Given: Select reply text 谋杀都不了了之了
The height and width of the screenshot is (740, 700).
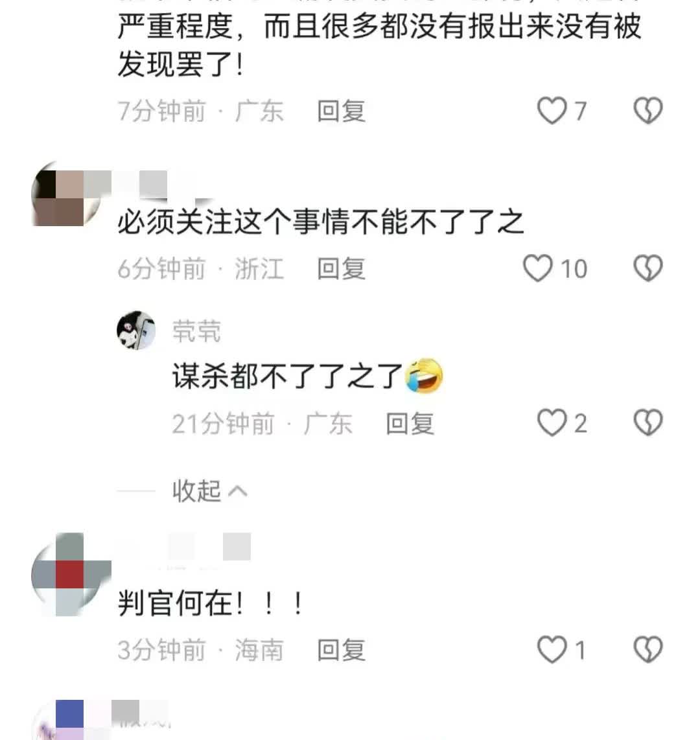Looking at the screenshot, I should pyautogui.click(x=288, y=376).
